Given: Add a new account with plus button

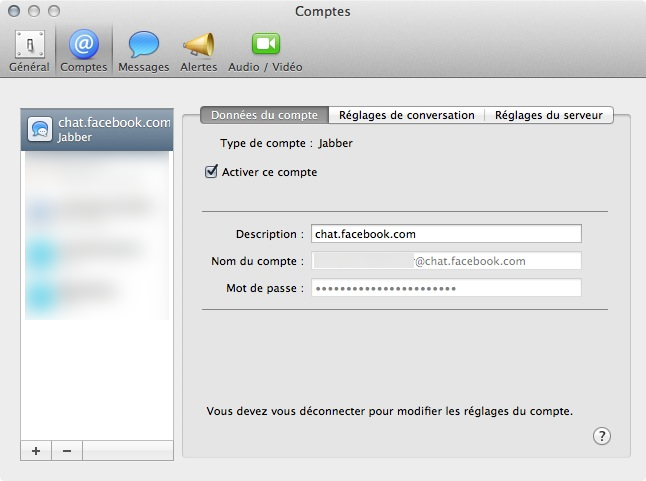Looking at the screenshot, I should tap(36, 451).
